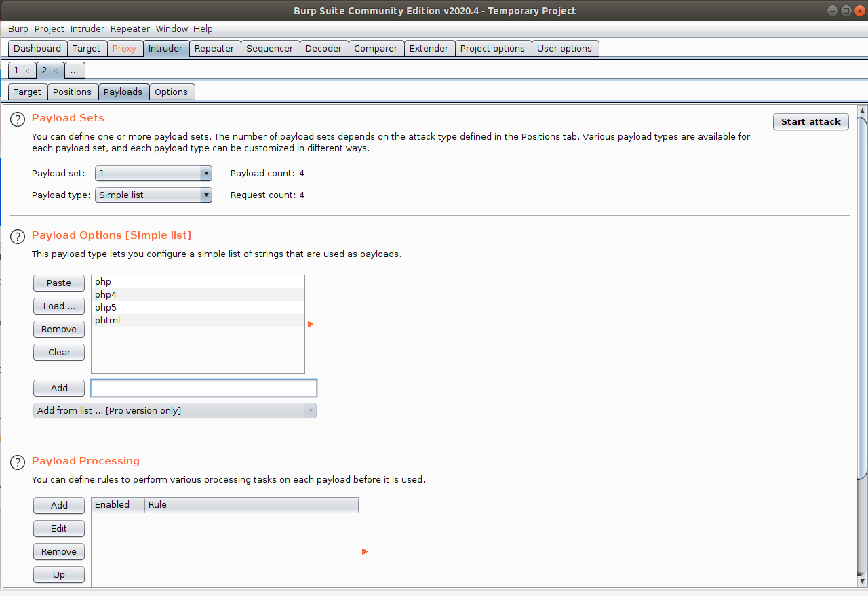Click Clear to empty payload list

click(x=59, y=353)
